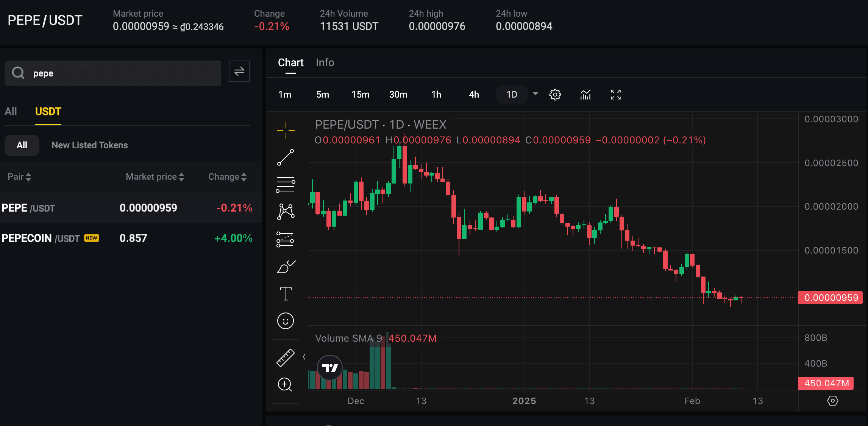Switch to the All markets tab
This screenshot has width=868, height=426.
click(x=11, y=112)
